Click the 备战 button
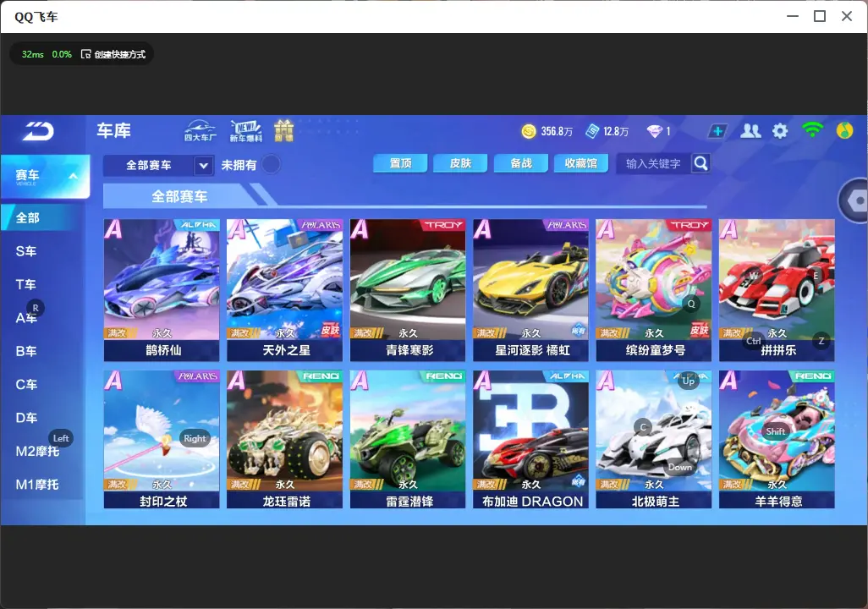Screen dimensions: 868x609 (x=521, y=163)
